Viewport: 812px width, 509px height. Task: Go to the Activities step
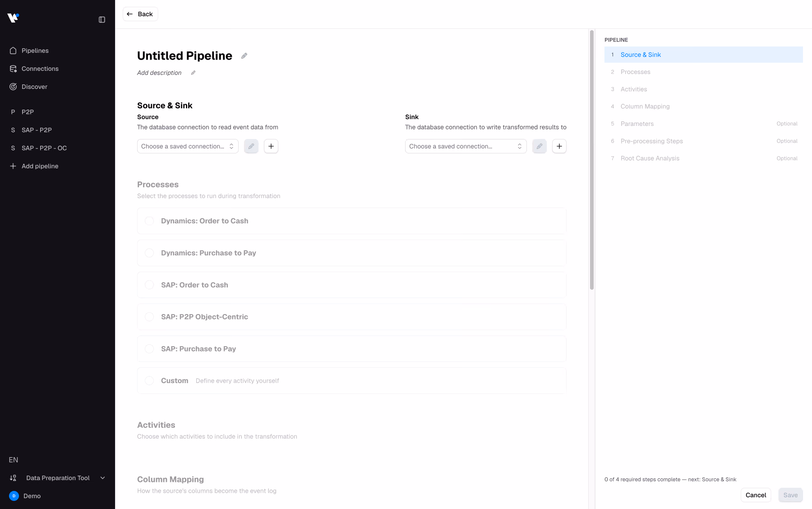click(704, 89)
